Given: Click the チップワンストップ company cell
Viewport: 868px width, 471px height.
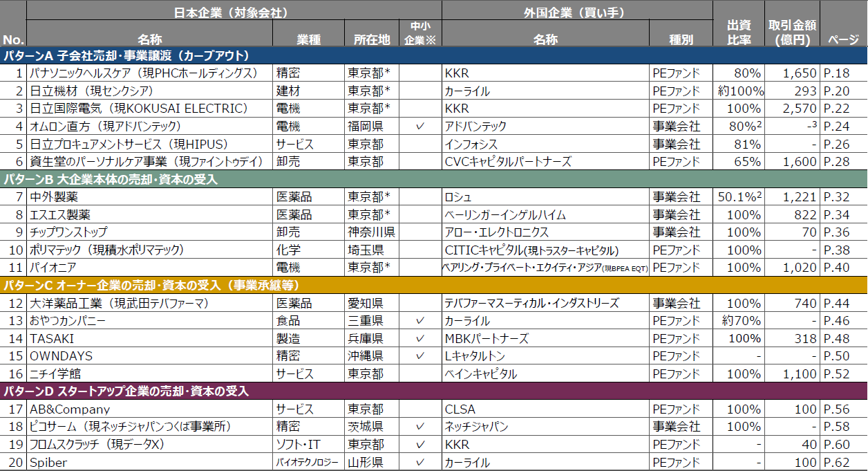Looking at the screenshot, I should (x=150, y=232).
